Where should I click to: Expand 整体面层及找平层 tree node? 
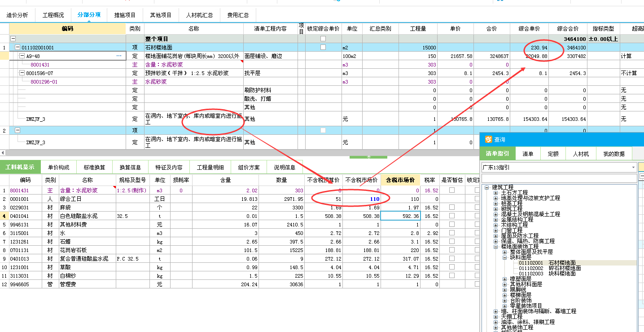click(505, 252)
